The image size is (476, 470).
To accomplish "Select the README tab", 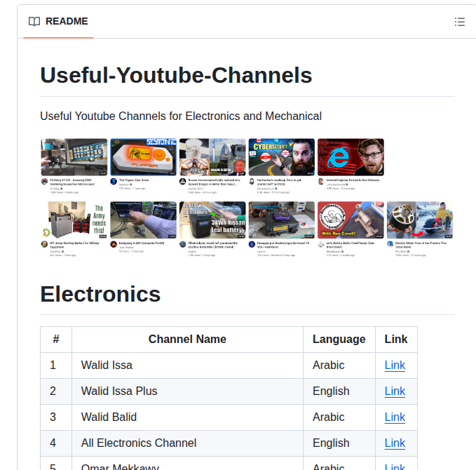I will (58, 22).
